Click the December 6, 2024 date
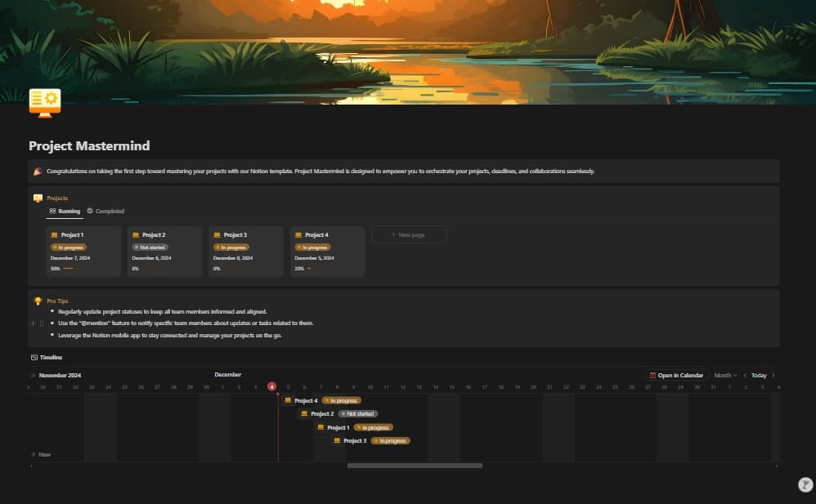816x504 pixels. [x=151, y=258]
